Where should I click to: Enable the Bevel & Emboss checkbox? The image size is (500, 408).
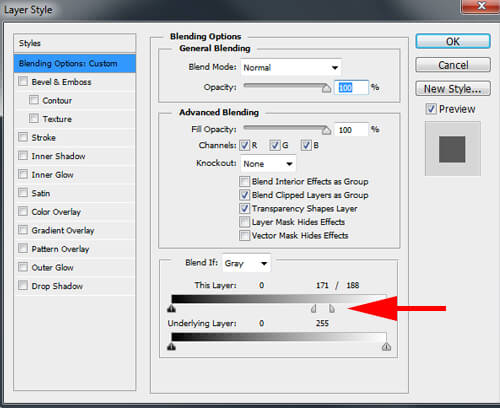click(x=23, y=81)
